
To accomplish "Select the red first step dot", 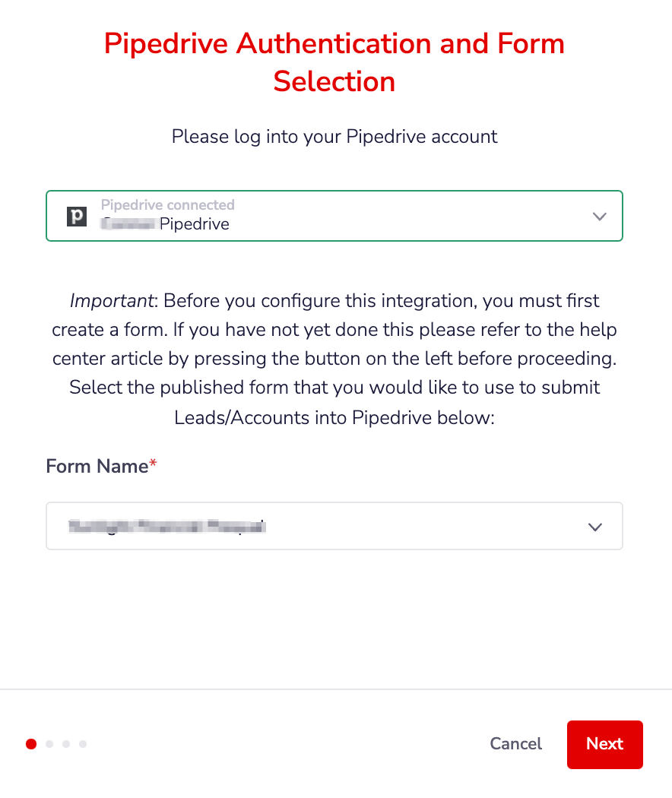I will pos(31,744).
